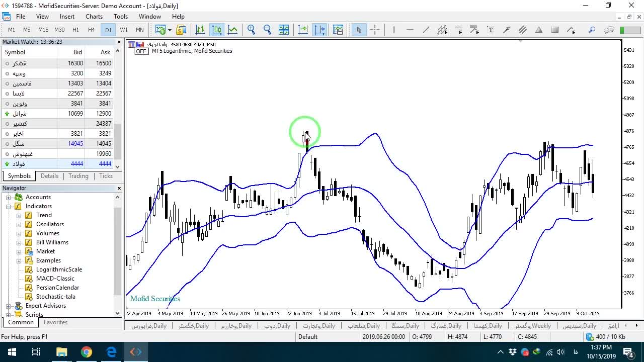Screen dimensions: 644x362
Task: Tile chart windows with grid icon
Action: [284, 30]
